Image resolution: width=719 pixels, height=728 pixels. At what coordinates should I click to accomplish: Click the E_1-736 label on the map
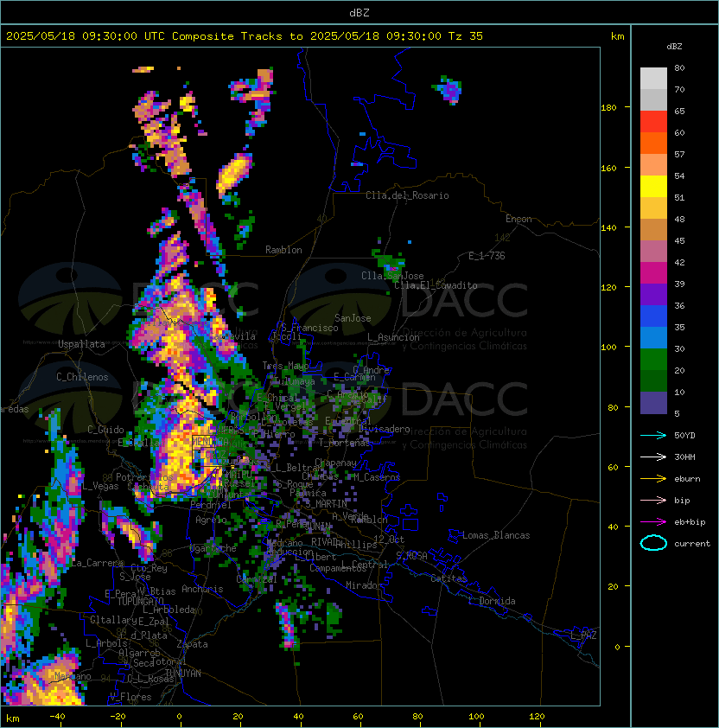487,256
